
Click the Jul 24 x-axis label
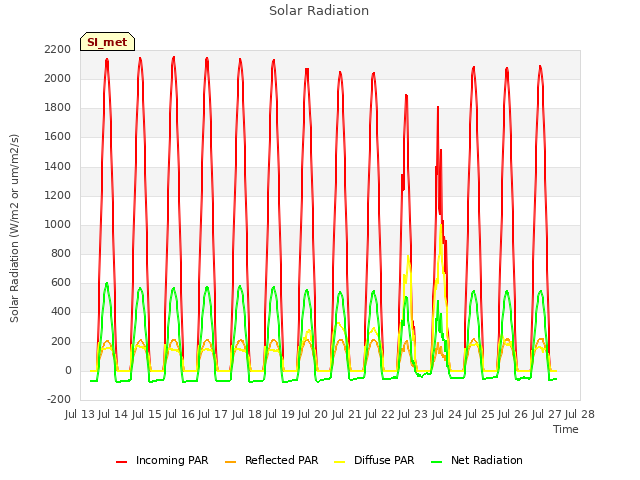(x=447, y=414)
